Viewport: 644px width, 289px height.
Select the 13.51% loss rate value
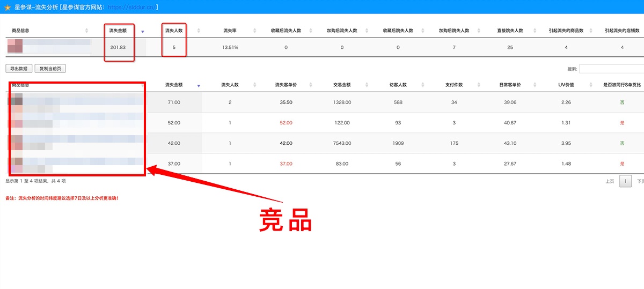230,47
